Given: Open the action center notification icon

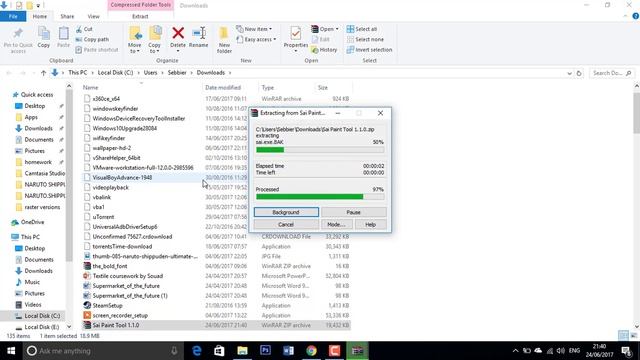Looking at the screenshot, I should tap(627, 351).
